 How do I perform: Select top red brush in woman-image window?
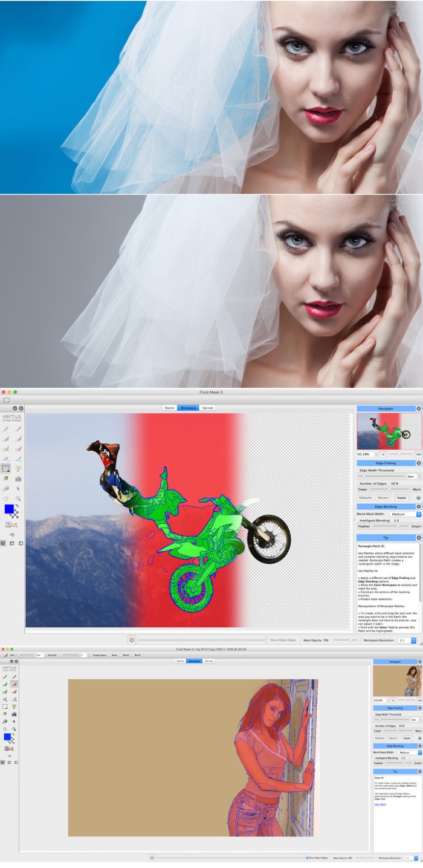click(14, 677)
